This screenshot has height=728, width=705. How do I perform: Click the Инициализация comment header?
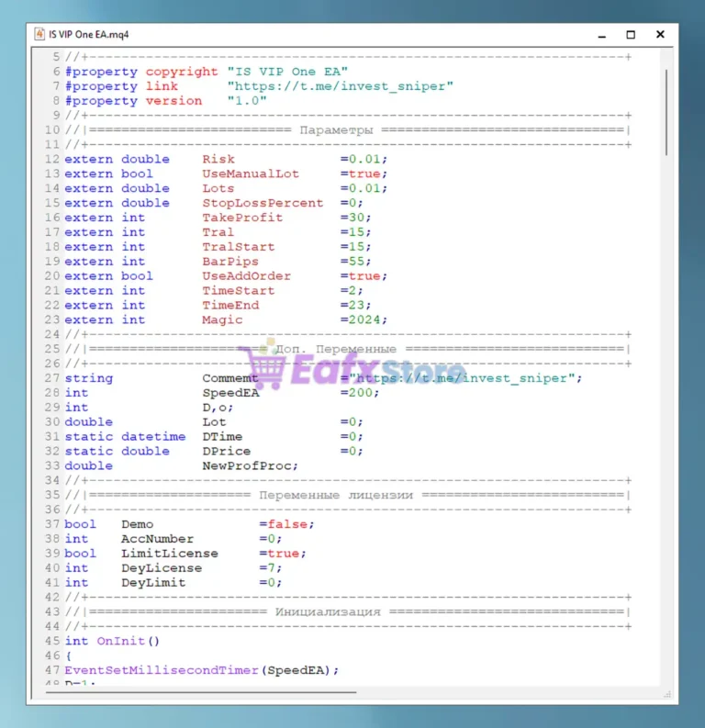(328, 612)
